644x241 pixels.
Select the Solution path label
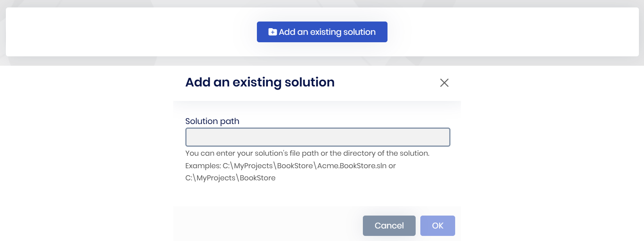pos(212,121)
